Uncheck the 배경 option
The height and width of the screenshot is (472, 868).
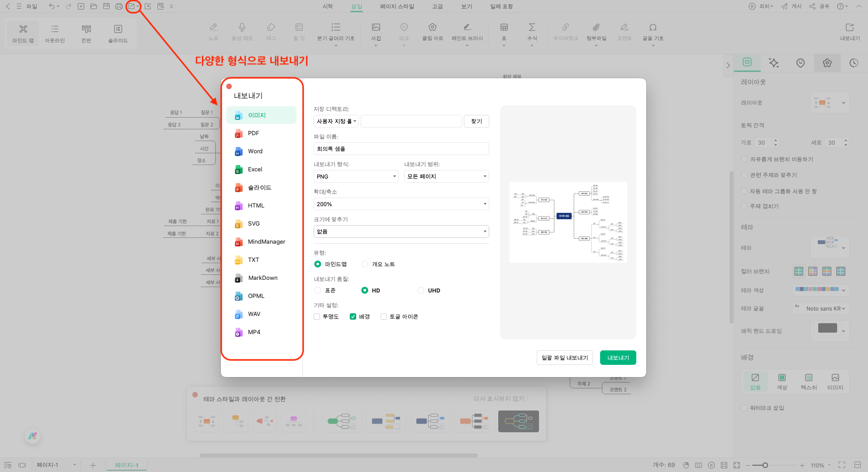click(x=353, y=316)
